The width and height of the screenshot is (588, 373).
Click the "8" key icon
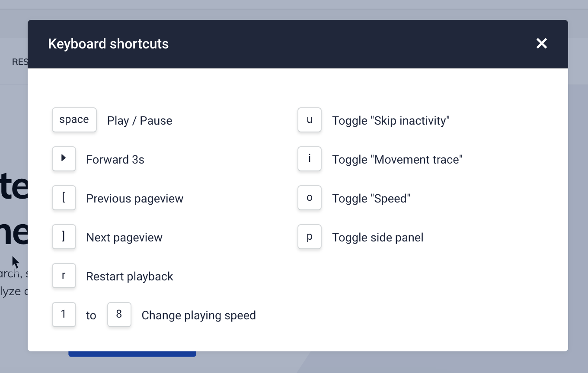(119, 315)
